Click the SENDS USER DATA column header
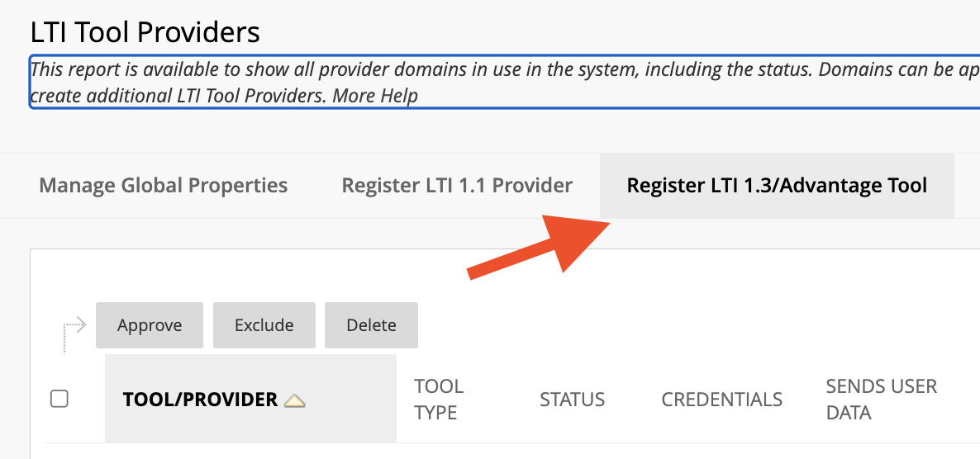 pyautogui.click(x=881, y=400)
